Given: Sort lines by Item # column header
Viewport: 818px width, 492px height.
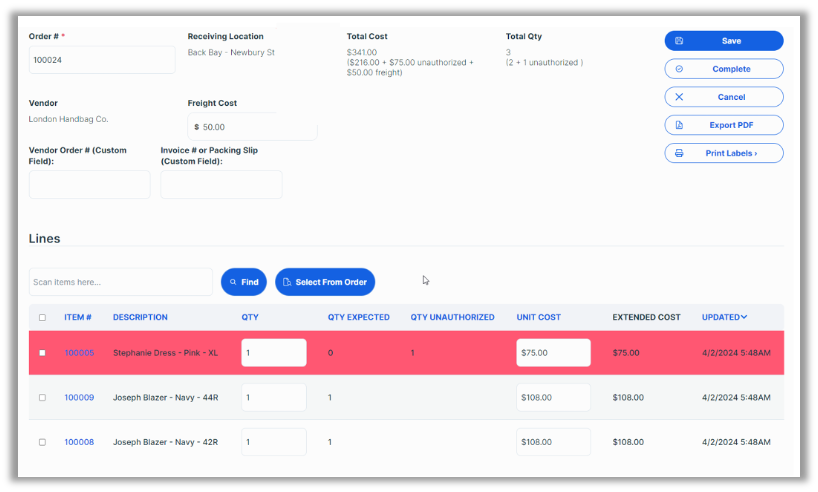Looking at the screenshot, I should coord(78,317).
